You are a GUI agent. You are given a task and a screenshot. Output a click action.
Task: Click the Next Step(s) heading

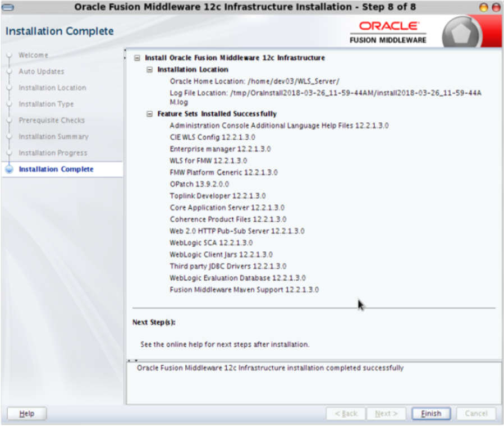[x=154, y=323]
